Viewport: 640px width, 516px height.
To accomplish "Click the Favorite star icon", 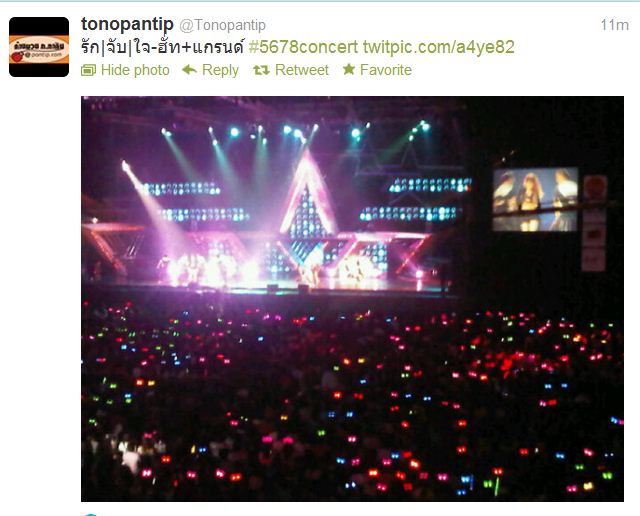I will 349,69.
